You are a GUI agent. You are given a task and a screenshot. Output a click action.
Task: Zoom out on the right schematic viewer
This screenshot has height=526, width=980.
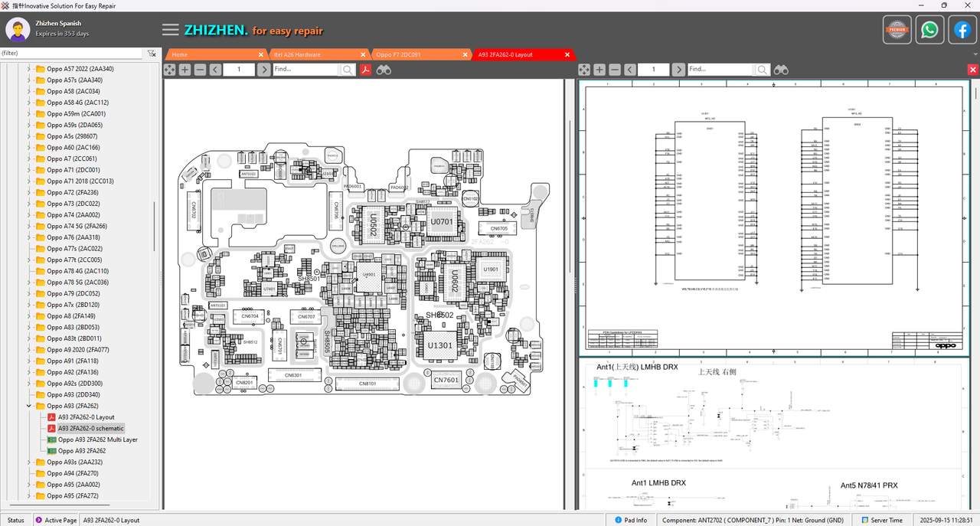(x=615, y=70)
